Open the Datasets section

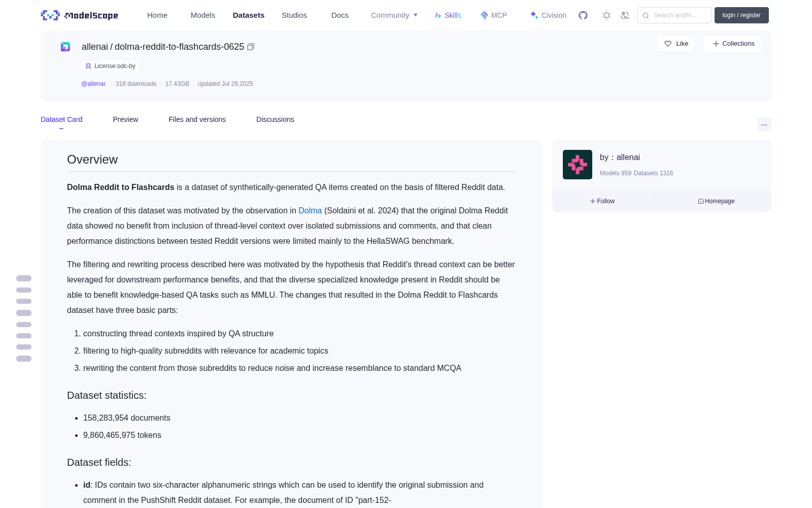[249, 15]
